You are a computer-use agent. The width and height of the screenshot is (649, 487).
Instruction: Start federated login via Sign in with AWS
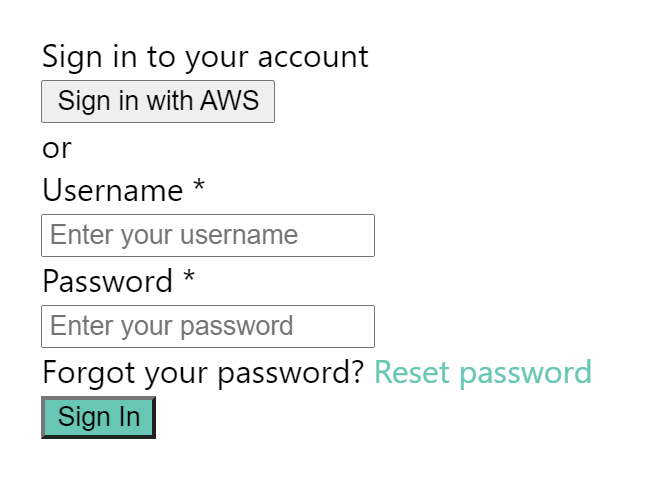click(158, 101)
